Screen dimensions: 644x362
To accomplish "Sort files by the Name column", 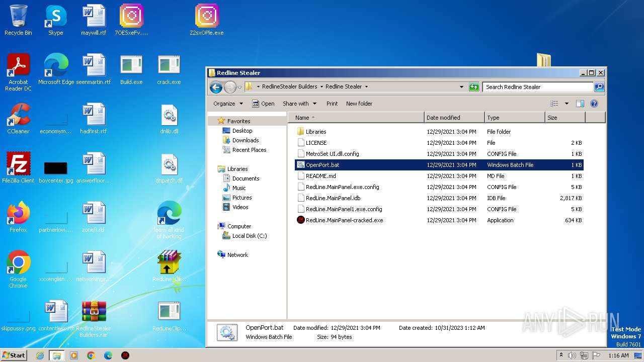I will pos(356,118).
